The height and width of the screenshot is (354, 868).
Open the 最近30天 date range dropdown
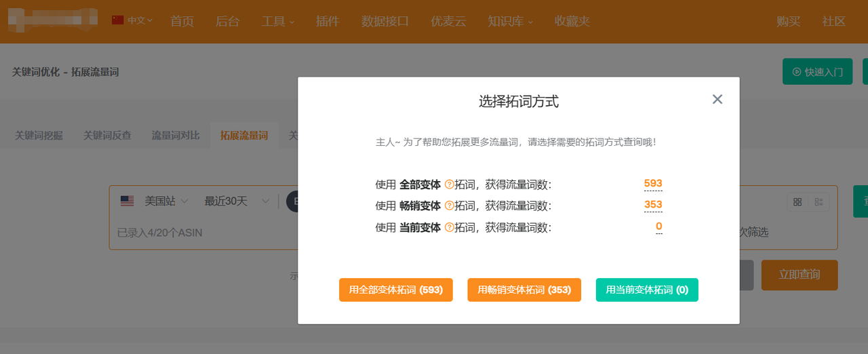click(x=237, y=201)
